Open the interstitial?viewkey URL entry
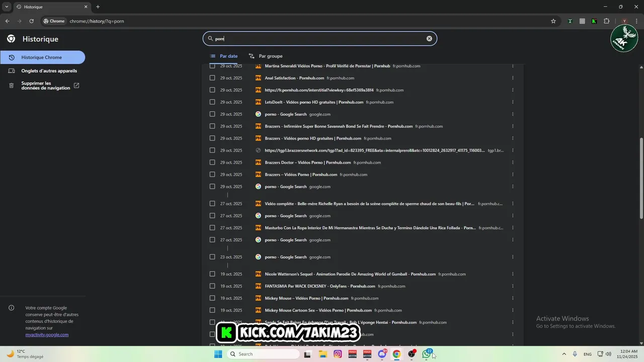Image resolution: width=644 pixels, height=362 pixels. tap(319, 90)
